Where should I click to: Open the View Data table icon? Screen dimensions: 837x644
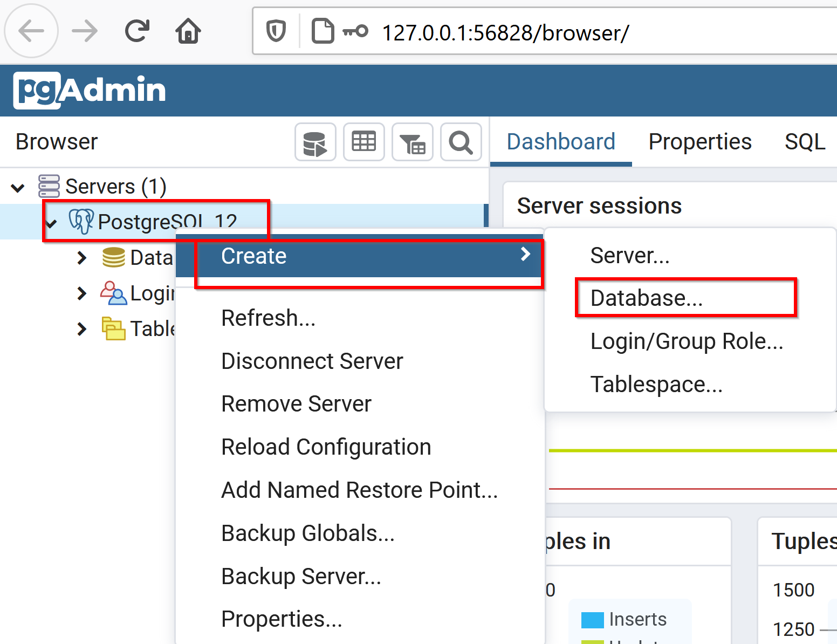(364, 142)
